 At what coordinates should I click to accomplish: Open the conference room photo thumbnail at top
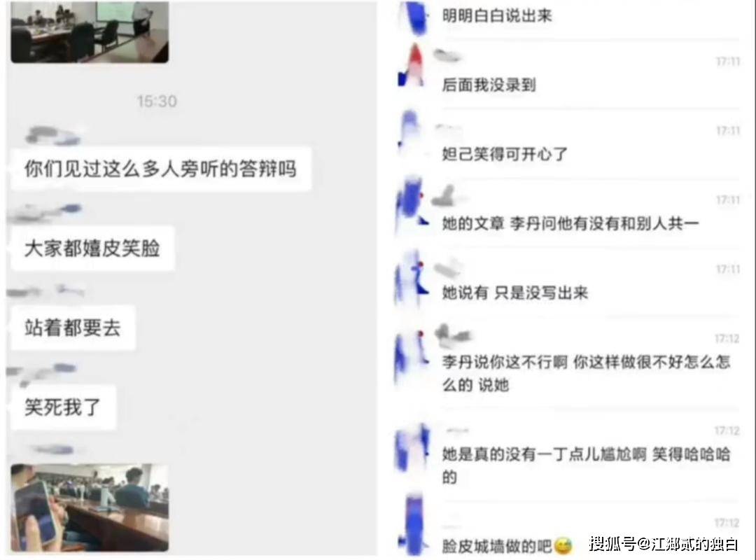click(90, 31)
